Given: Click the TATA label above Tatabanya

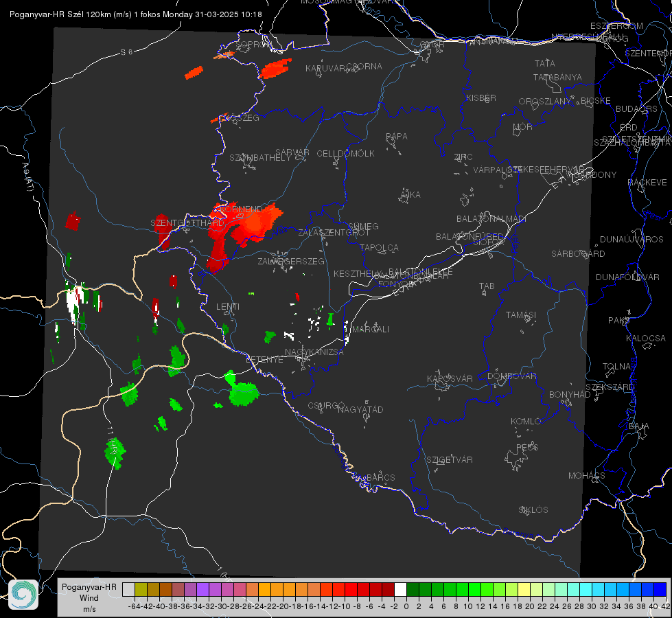Looking at the screenshot, I should [x=545, y=63].
